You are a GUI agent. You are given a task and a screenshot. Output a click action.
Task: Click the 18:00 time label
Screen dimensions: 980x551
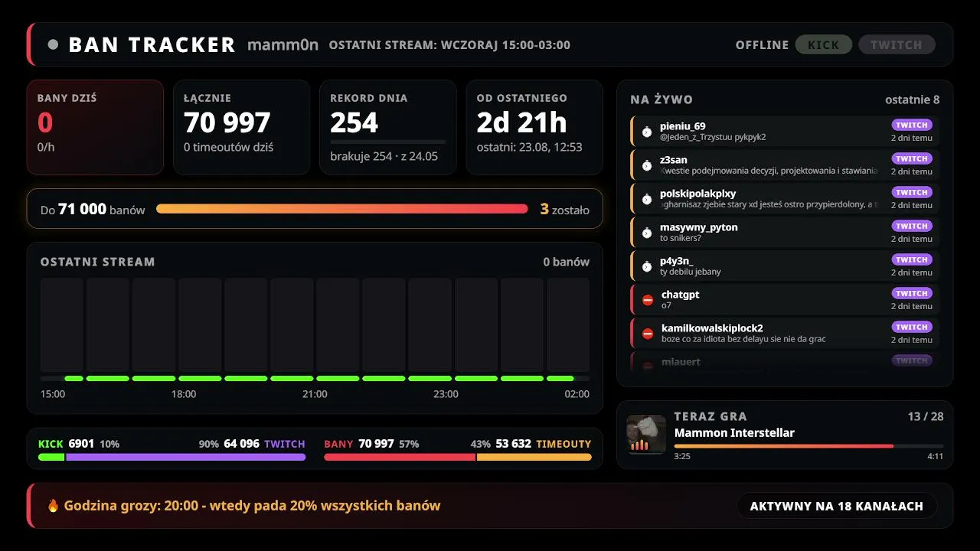(x=184, y=394)
